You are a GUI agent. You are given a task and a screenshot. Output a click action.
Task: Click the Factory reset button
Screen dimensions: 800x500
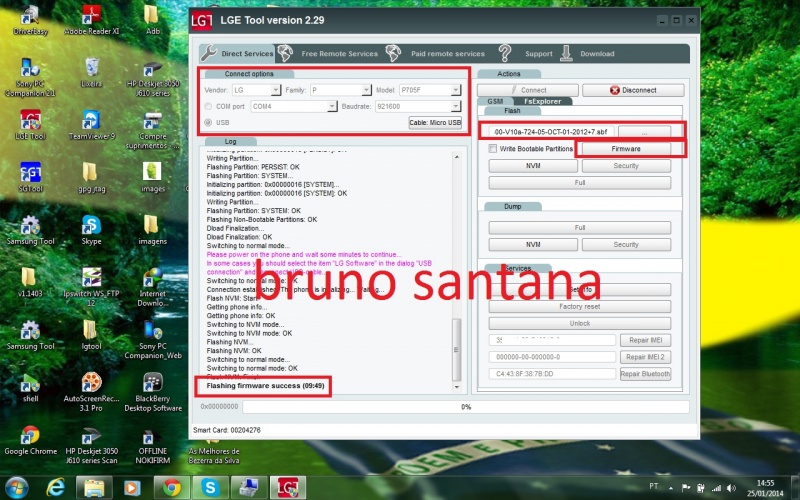tap(580, 307)
